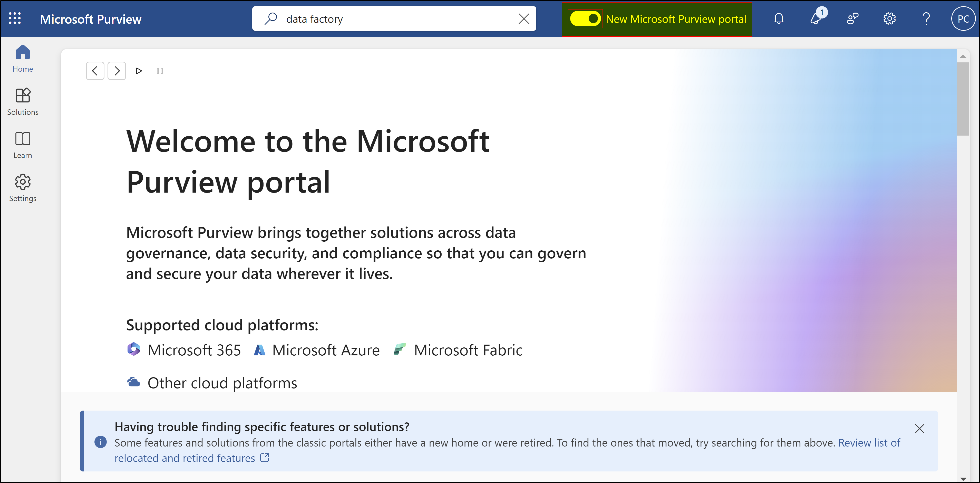
Task: Pause the carousel slideshow
Action: point(160,71)
